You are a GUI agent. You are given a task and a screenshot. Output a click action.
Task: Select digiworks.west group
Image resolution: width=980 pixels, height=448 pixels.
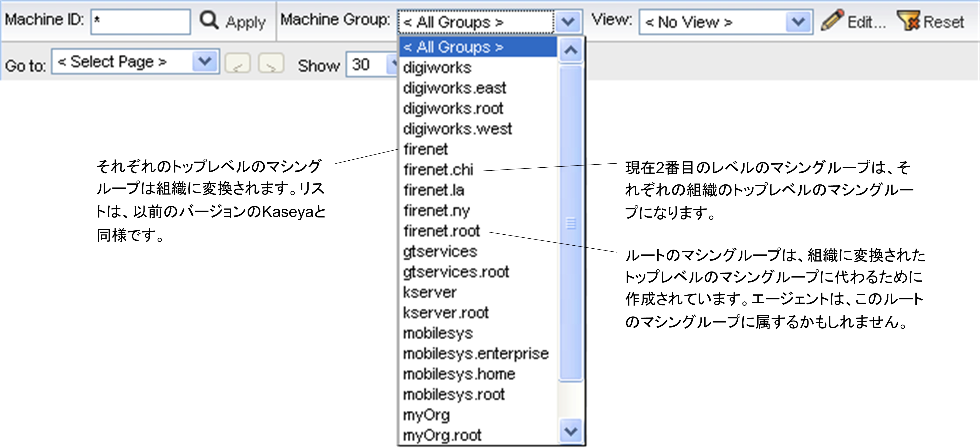tap(478, 129)
